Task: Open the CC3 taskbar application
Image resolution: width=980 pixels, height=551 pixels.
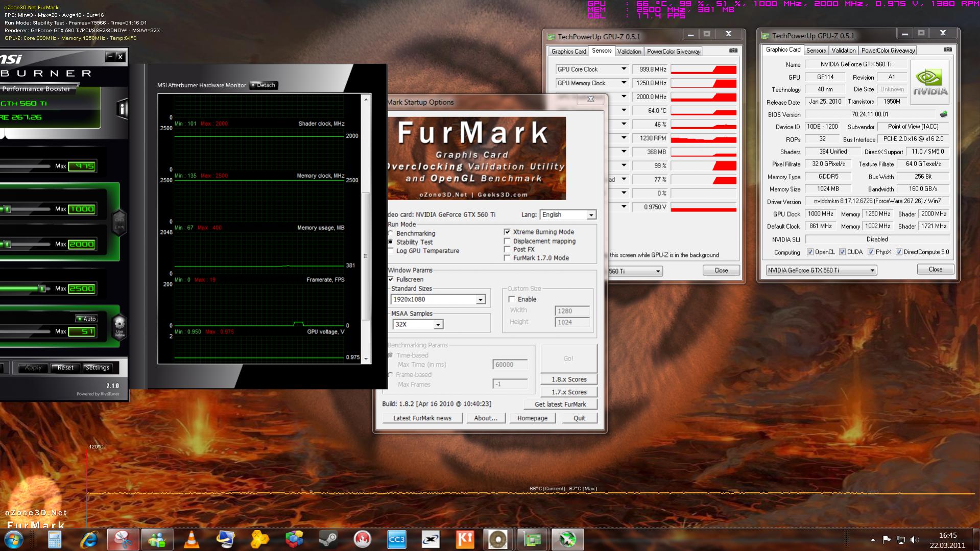Action: pyautogui.click(x=396, y=539)
